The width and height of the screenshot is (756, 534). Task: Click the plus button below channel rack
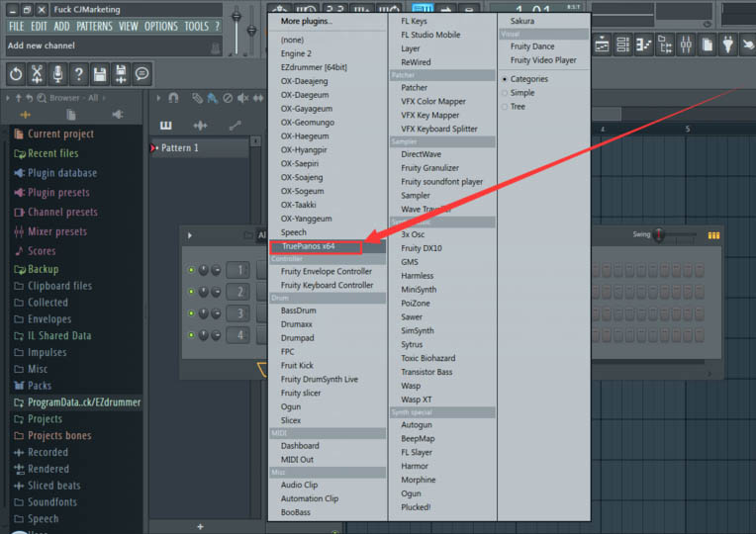point(200,527)
